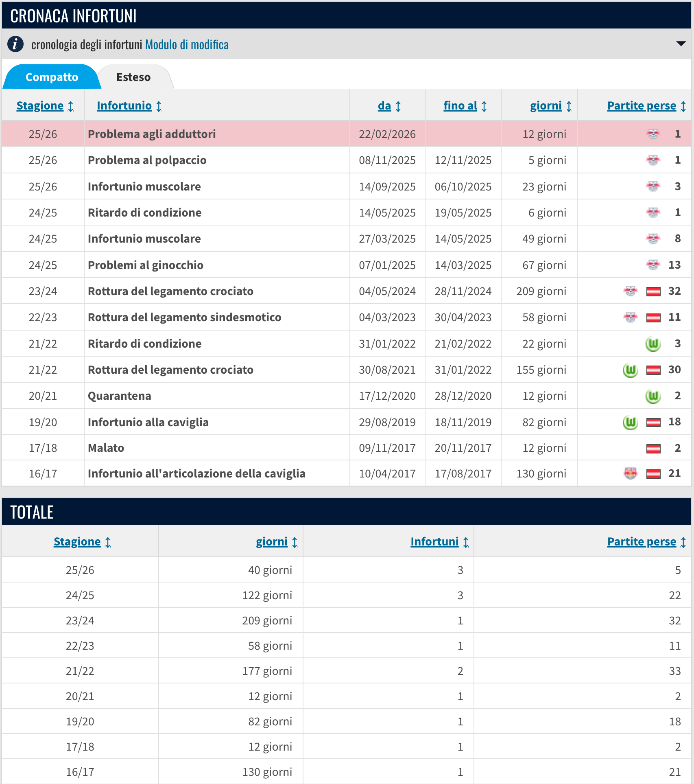Click the Rottura del legamento sindesmotico row
The image size is (694, 784).
(x=184, y=318)
